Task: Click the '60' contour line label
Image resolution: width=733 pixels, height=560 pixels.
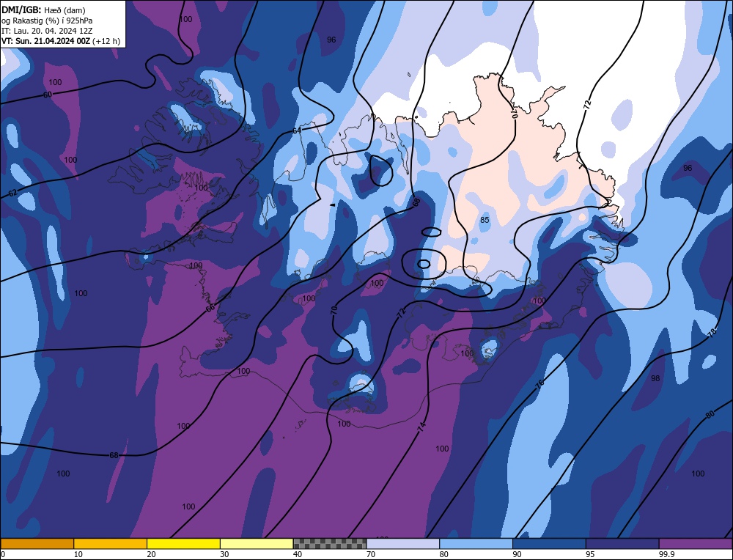Action: pos(47,95)
